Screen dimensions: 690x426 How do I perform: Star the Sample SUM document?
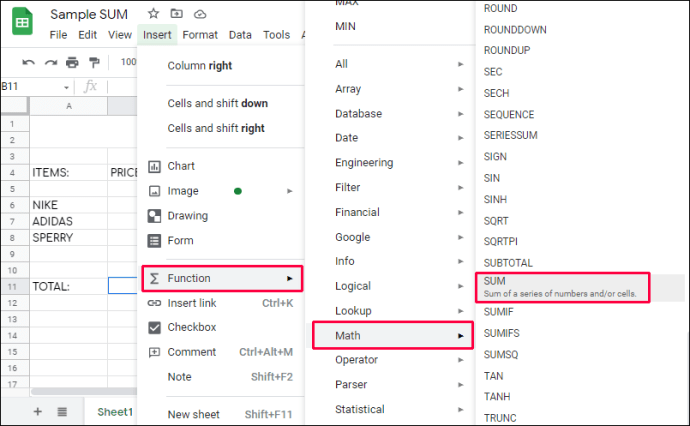(x=153, y=14)
